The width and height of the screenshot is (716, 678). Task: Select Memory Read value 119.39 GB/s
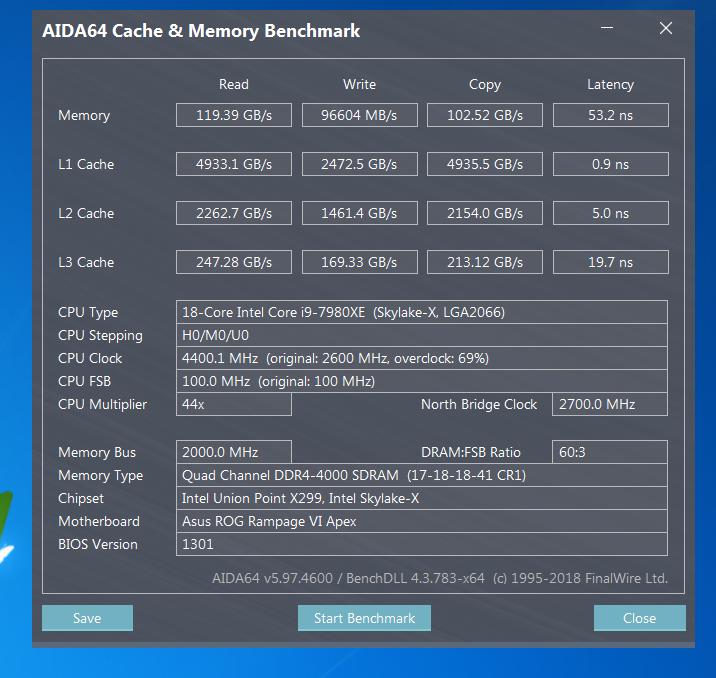coord(234,115)
